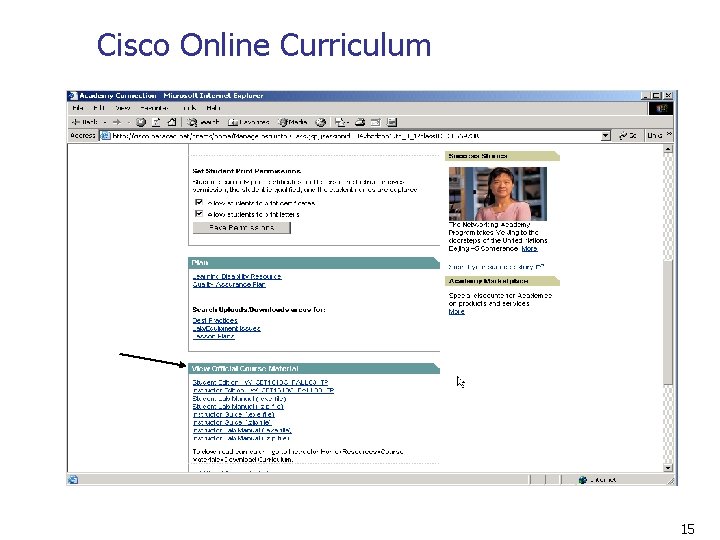Click the Forward arrow button
This screenshot has height=540, width=720.
pos(117,122)
